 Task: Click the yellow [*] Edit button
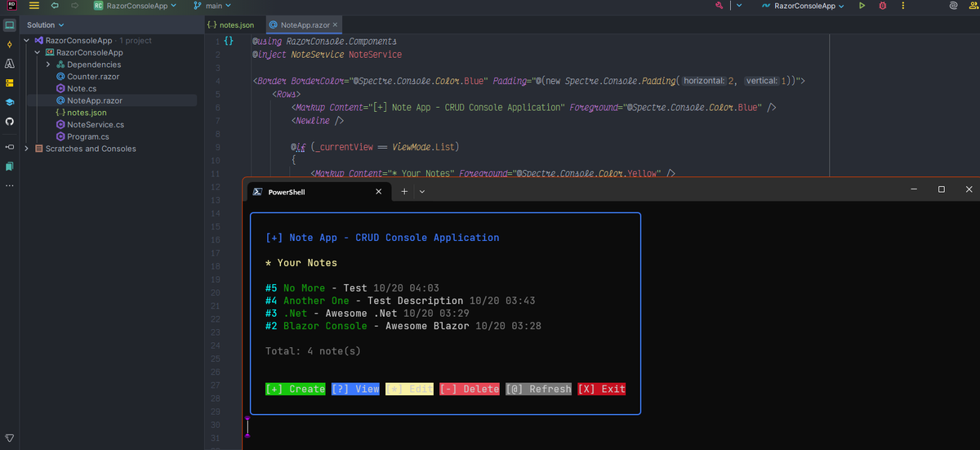click(x=410, y=389)
